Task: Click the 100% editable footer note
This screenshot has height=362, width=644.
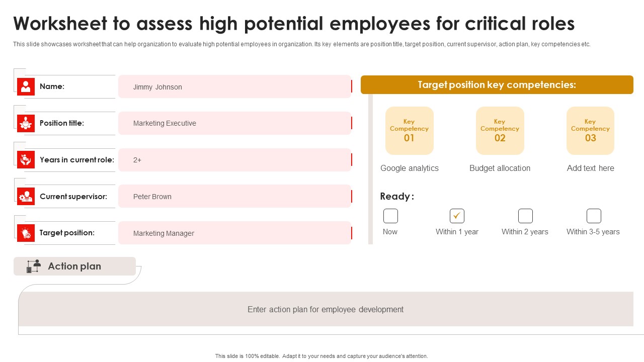Action: pos(321,356)
